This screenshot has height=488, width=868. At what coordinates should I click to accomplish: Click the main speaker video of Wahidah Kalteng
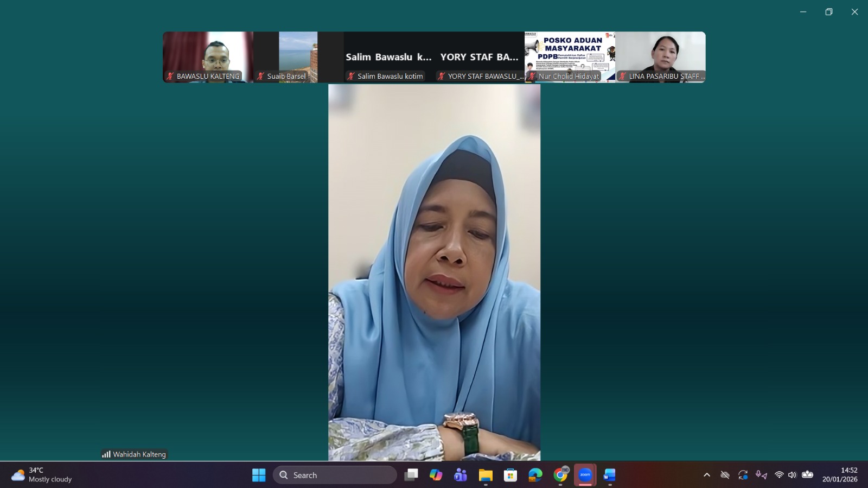click(434, 272)
